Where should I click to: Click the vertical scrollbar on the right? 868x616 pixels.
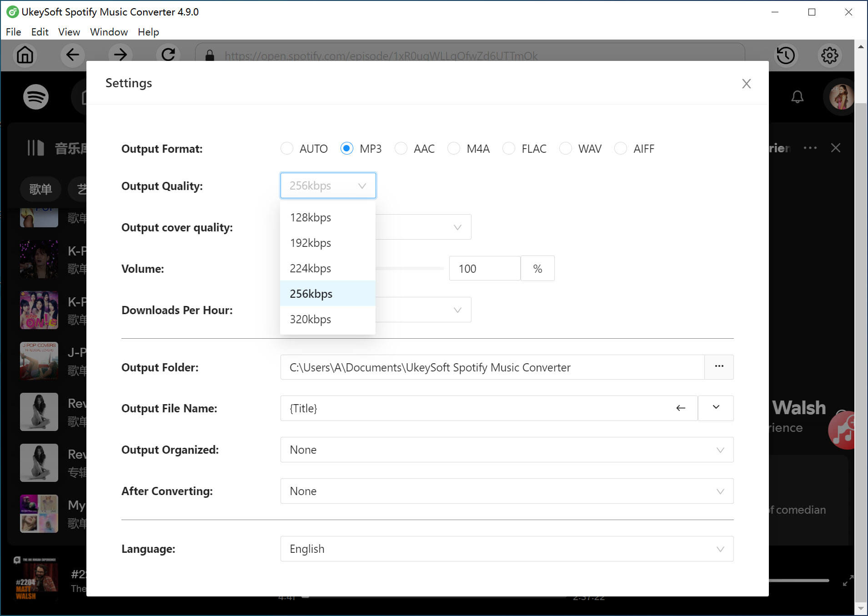tap(861, 352)
